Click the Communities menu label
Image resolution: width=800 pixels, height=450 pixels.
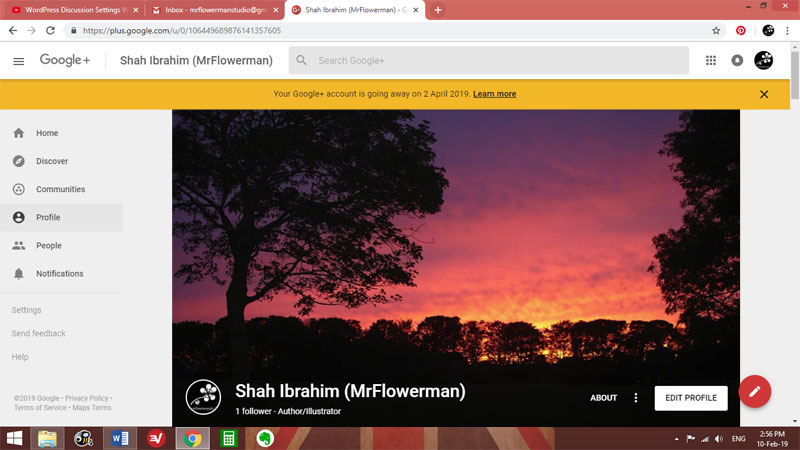coord(60,189)
